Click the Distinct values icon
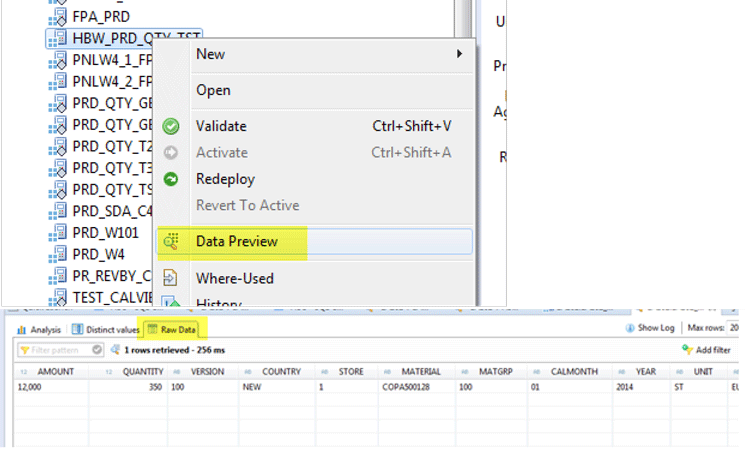 77,329
